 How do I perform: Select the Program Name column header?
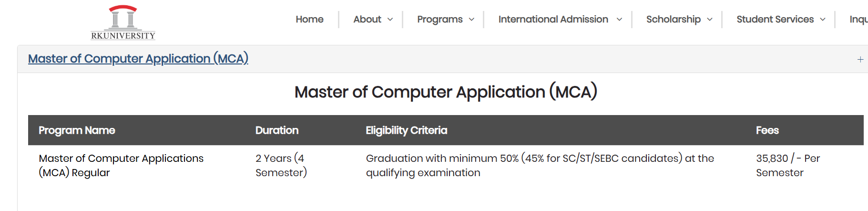(77, 130)
